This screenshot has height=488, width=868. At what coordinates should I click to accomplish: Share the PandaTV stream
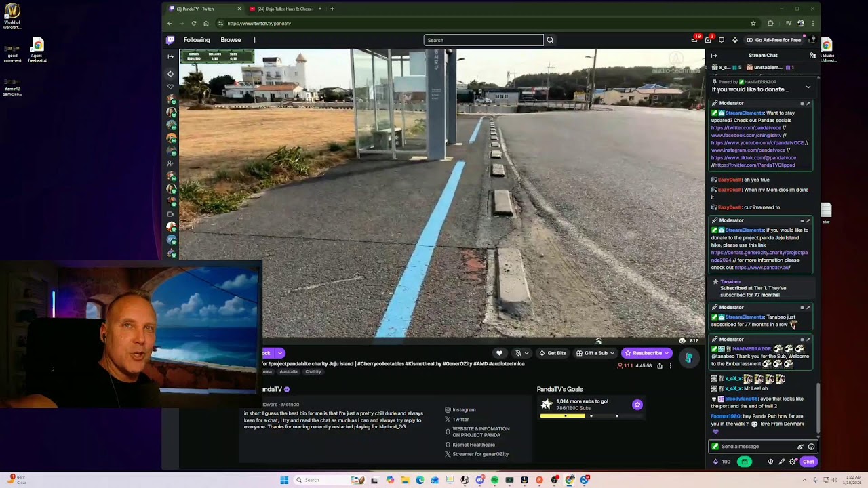(660, 366)
